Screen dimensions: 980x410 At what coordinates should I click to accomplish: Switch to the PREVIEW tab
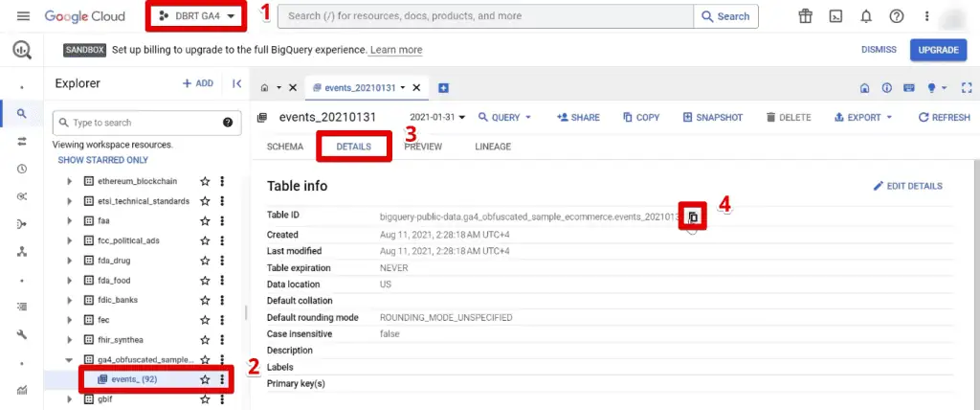423,147
